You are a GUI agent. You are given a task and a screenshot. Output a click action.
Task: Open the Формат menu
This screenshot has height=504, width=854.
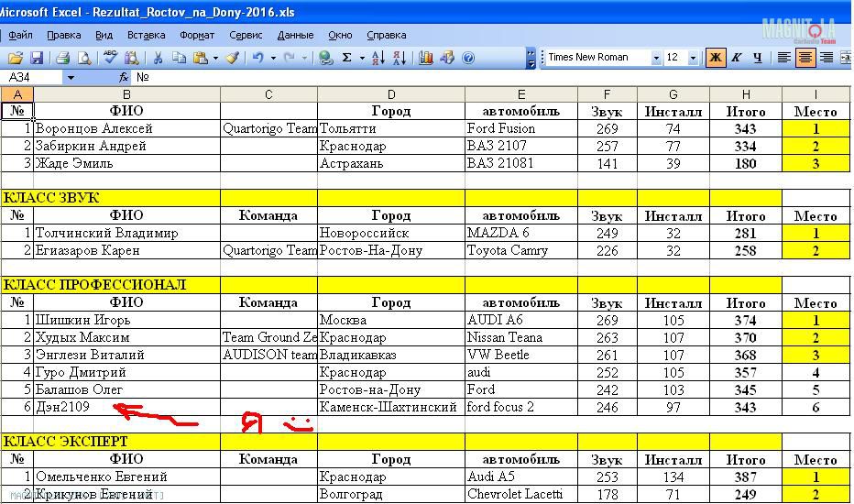(x=197, y=35)
